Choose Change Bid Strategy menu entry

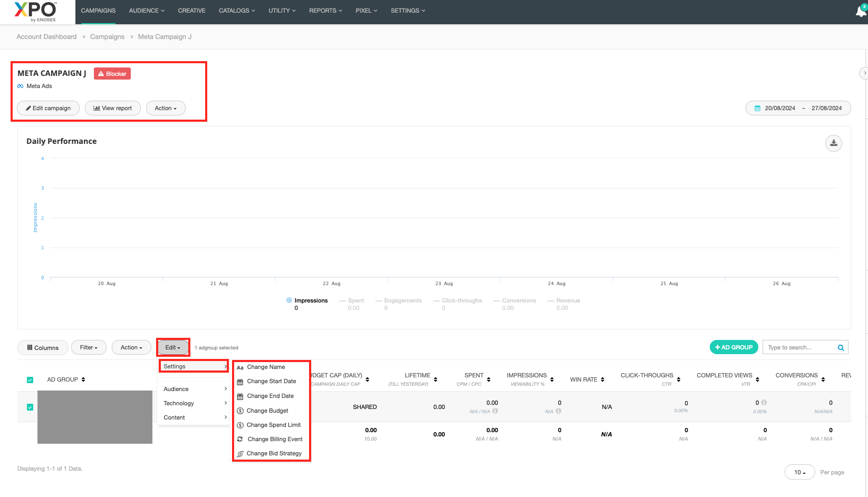(274, 453)
